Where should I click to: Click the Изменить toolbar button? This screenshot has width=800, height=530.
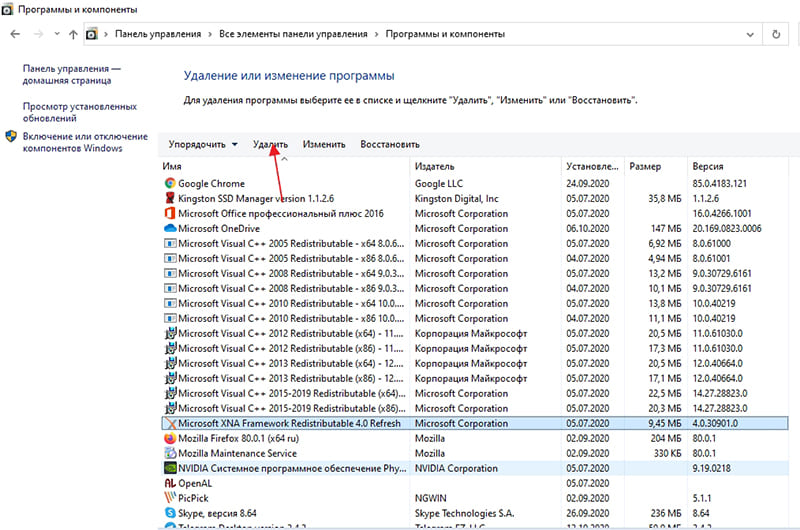point(324,144)
